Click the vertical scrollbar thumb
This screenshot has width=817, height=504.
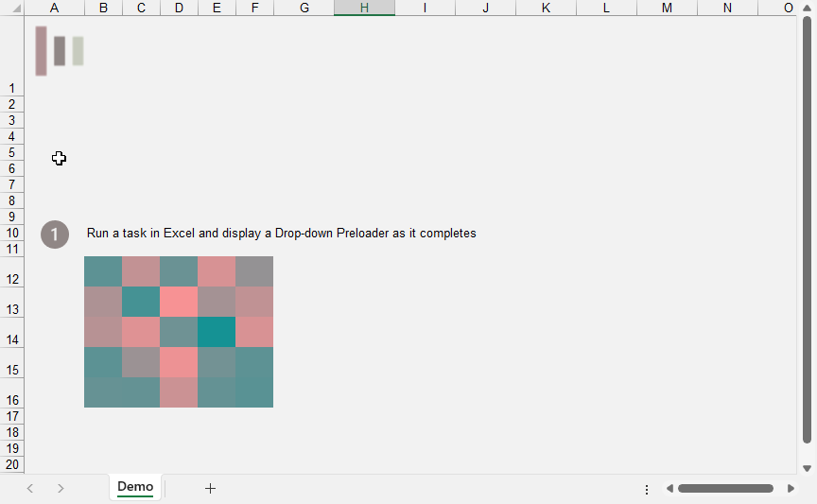(807, 227)
